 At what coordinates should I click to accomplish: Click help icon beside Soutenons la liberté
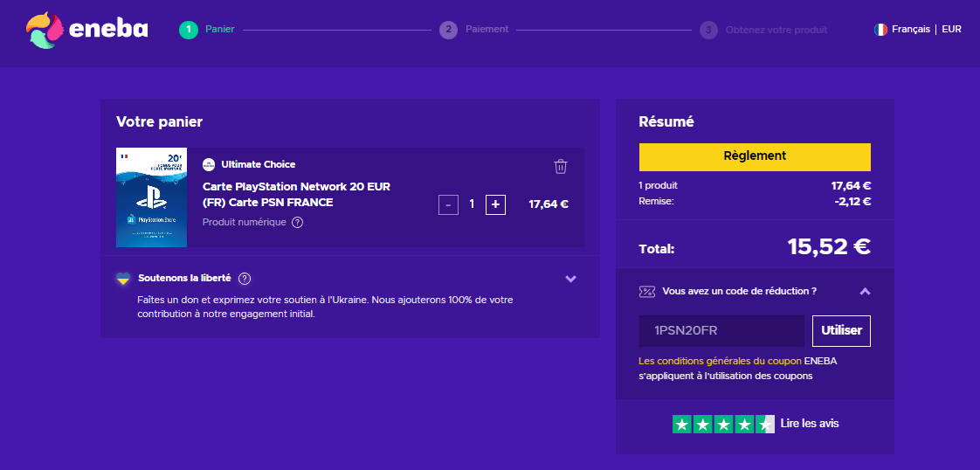point(245,279)
